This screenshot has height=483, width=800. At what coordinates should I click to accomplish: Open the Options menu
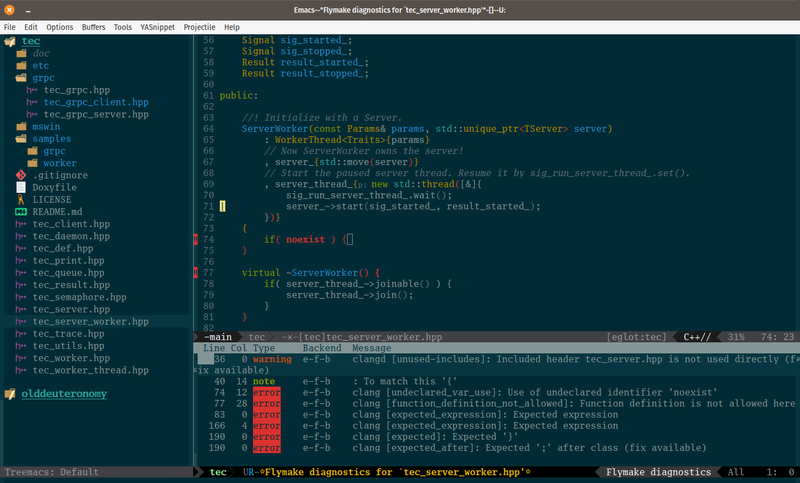click(x=60, y=27)
